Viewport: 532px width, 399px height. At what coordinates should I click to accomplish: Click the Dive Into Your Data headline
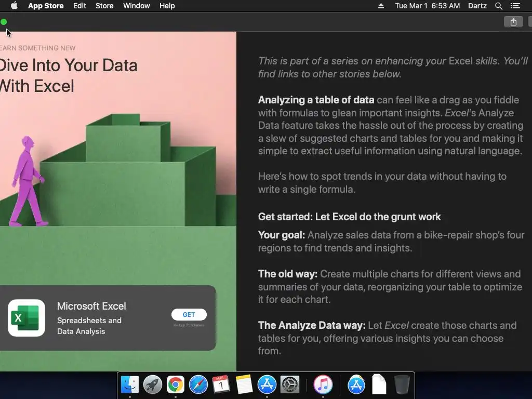[x=68, y=75]
